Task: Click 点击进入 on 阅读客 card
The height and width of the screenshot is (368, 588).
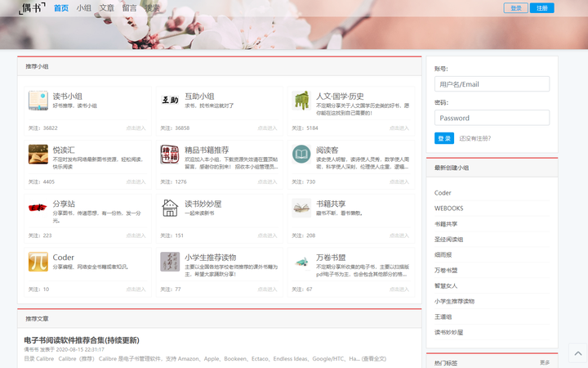Action: point(399,182)
